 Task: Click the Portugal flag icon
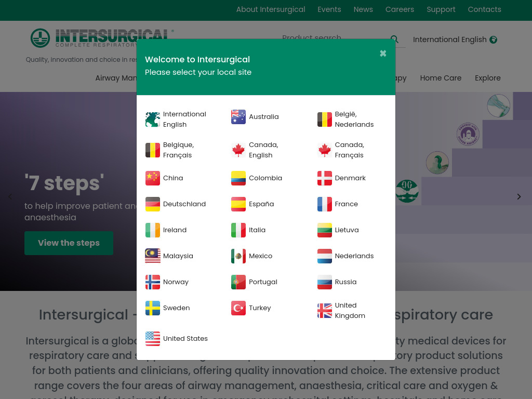238,282
